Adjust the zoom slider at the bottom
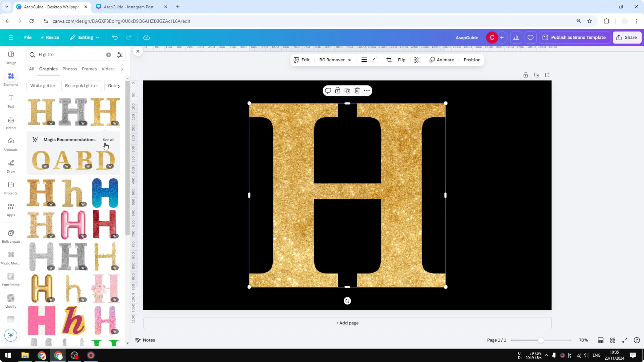 pos(541,340)
